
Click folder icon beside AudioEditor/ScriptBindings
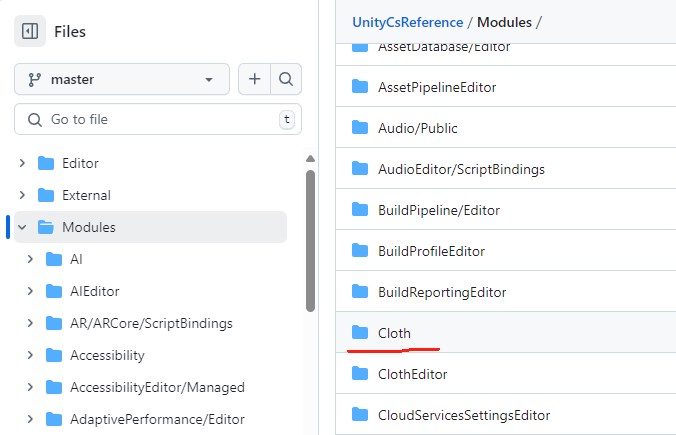[x=360, y=169]
